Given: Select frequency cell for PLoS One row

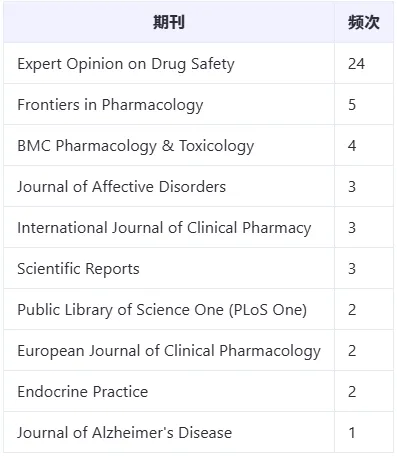Looking at the screenshot, I should tap(364, 309).
